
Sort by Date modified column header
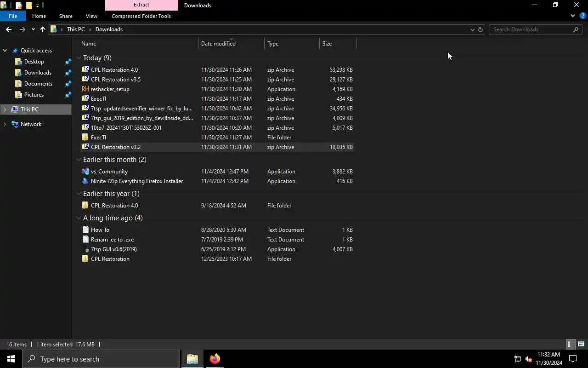click(x=232, y=43)
